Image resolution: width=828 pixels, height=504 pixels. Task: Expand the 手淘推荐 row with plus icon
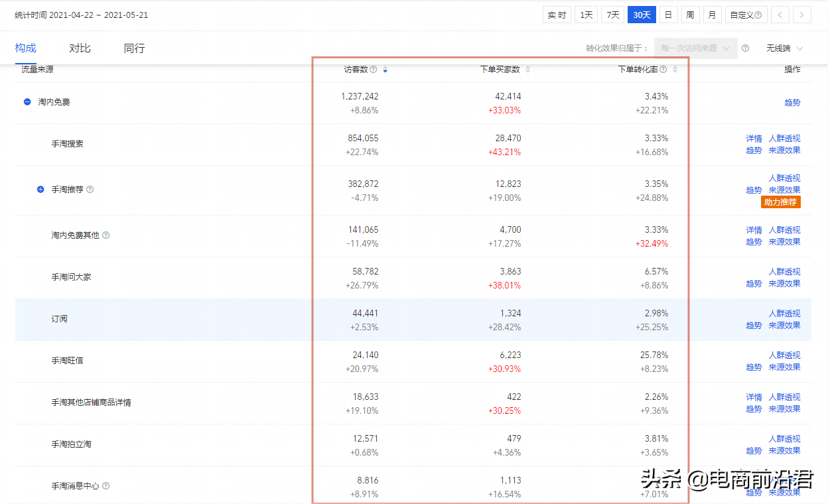(x=40, y=189)
